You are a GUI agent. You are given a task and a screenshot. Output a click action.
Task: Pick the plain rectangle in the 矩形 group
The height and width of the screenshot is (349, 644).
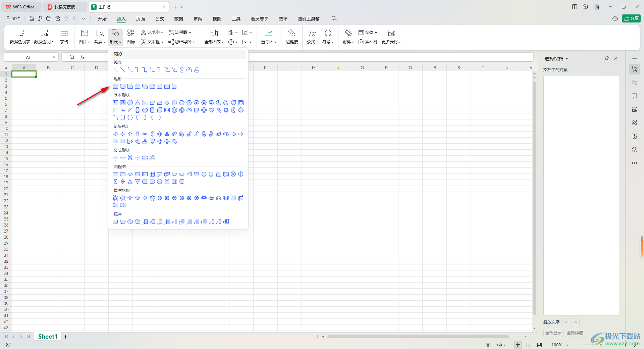click(x=115, y=86)
